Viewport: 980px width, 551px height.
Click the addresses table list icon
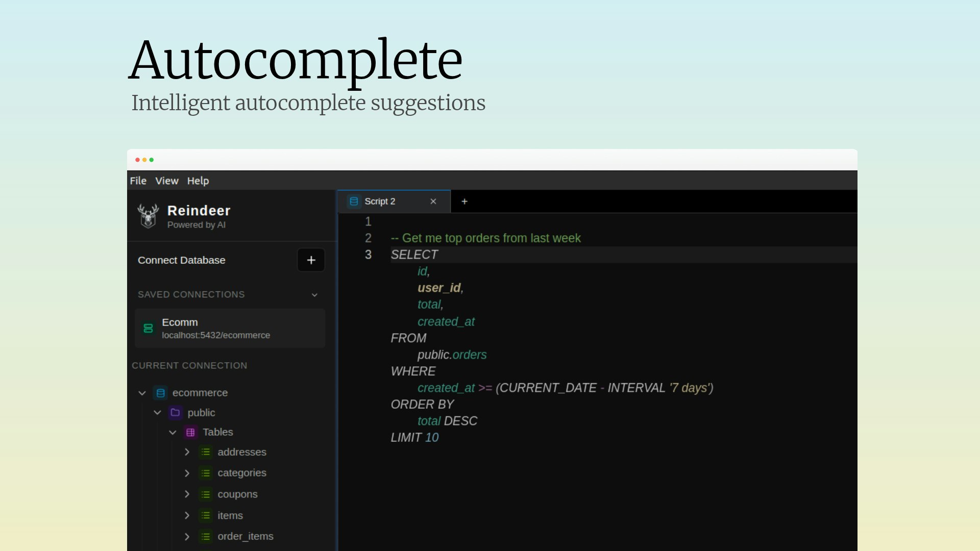pos(205,452)
